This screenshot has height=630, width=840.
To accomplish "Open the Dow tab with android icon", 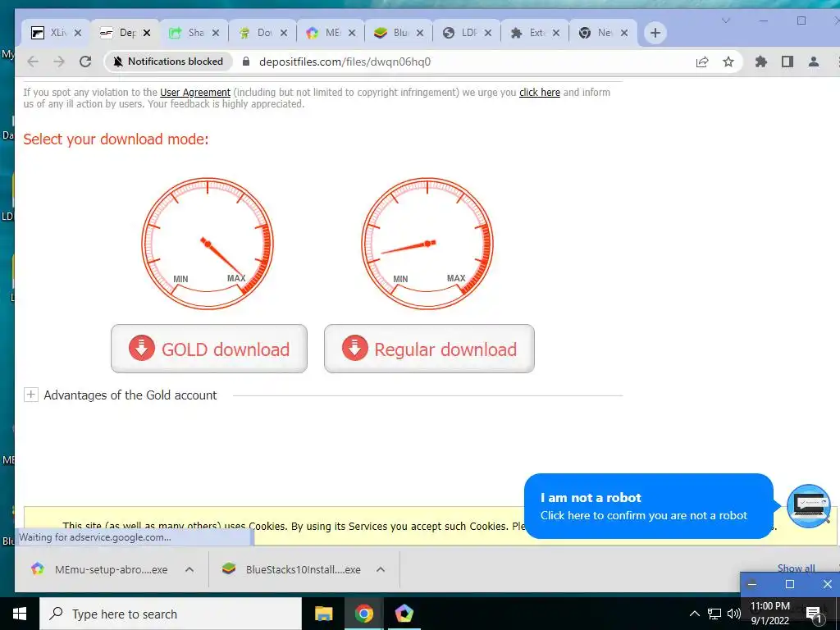I will tap(256, 33).
